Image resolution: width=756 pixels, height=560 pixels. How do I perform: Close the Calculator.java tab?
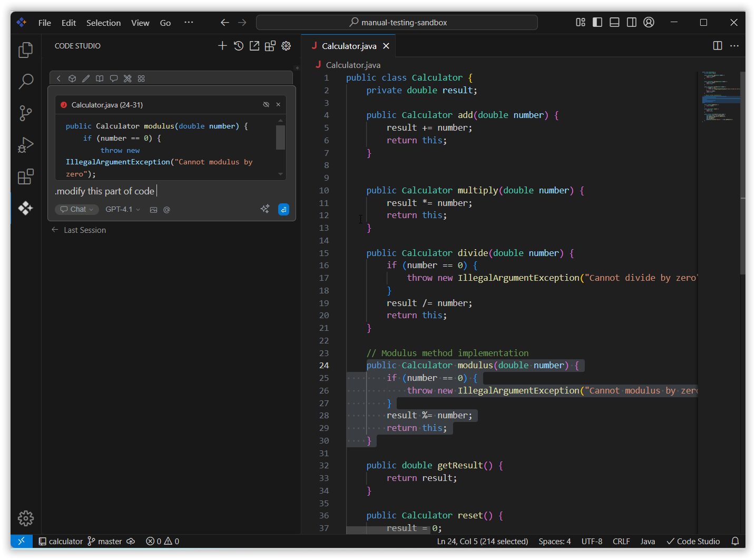coord(386,46)
